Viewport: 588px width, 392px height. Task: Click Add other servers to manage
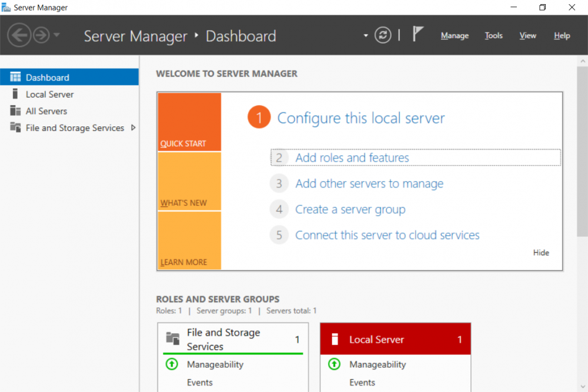(x=369, y=183)
